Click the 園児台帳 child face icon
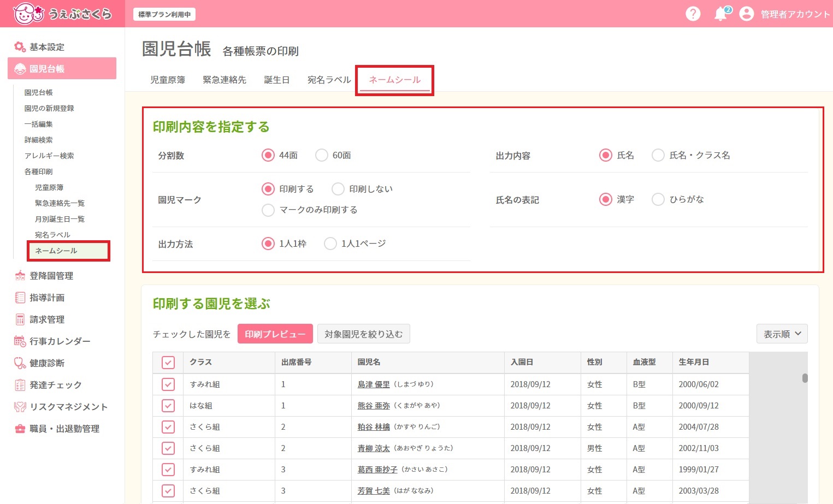Viewport: 833px width, 504px height. click(x=20, y=69)
